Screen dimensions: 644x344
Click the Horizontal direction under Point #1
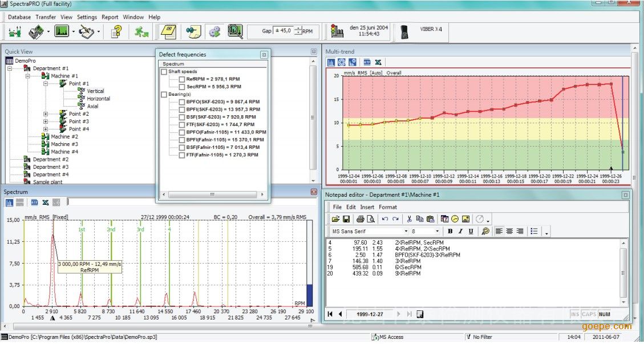pyautogui.click(x=98, y=99)
